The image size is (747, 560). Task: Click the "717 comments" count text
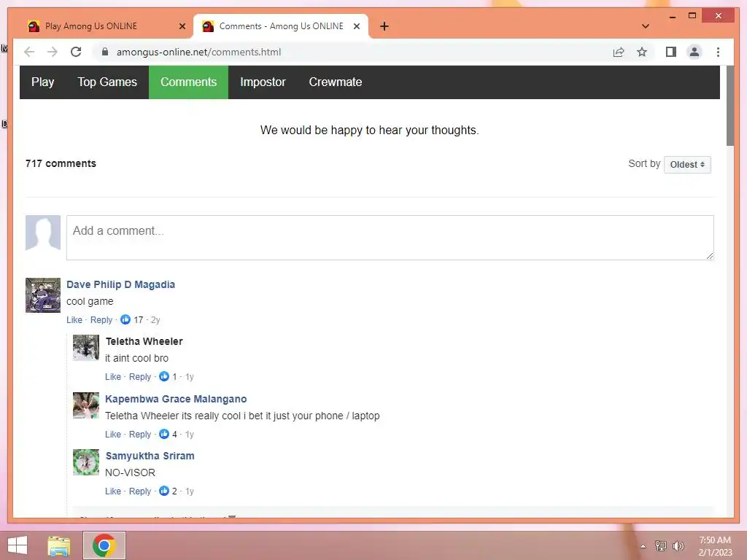pyautogui.click(x=61, y=163)
